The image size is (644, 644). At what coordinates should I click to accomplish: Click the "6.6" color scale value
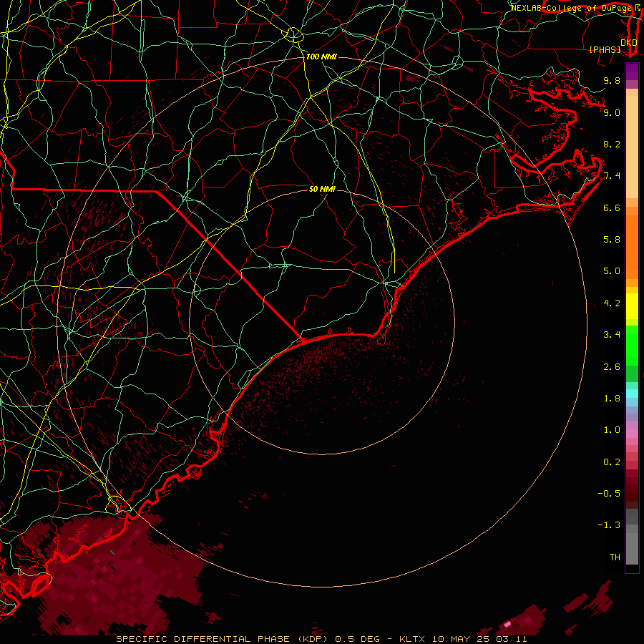click(612, 208)
